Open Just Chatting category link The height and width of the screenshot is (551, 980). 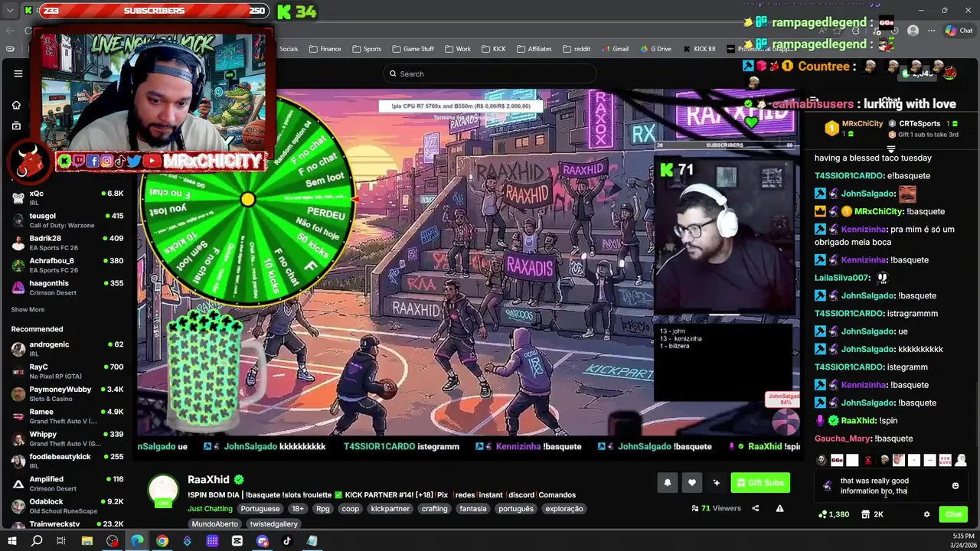click(x=210, y=508)
